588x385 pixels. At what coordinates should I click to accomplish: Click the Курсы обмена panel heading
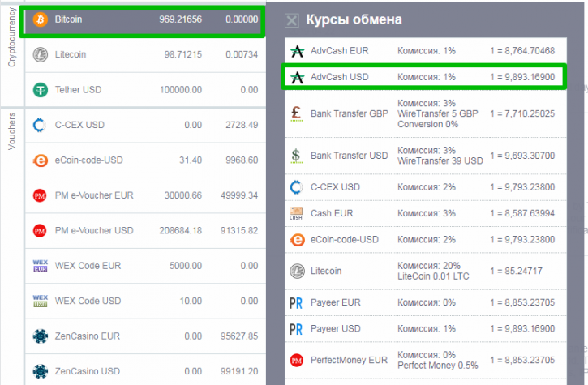(x=354, y=19)
